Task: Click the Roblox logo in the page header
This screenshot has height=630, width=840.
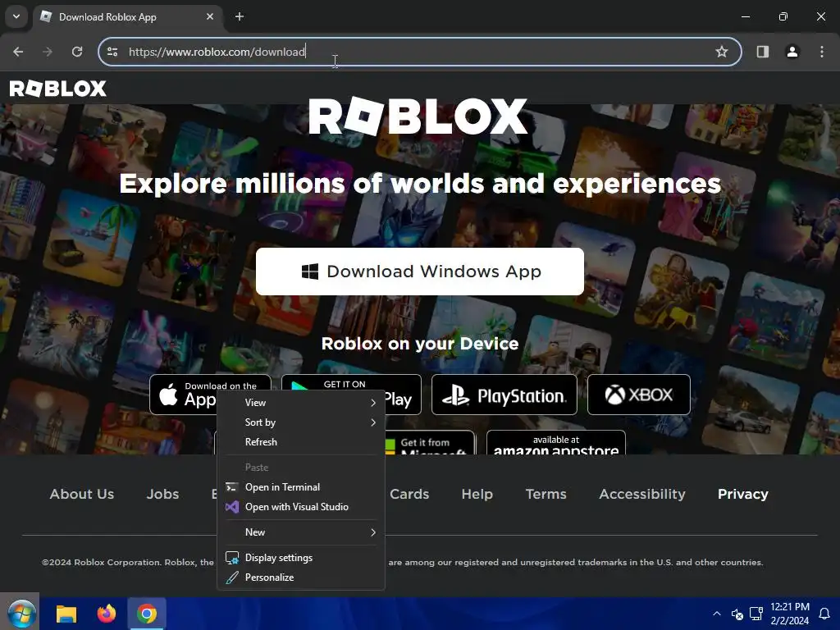Action: 58,89
